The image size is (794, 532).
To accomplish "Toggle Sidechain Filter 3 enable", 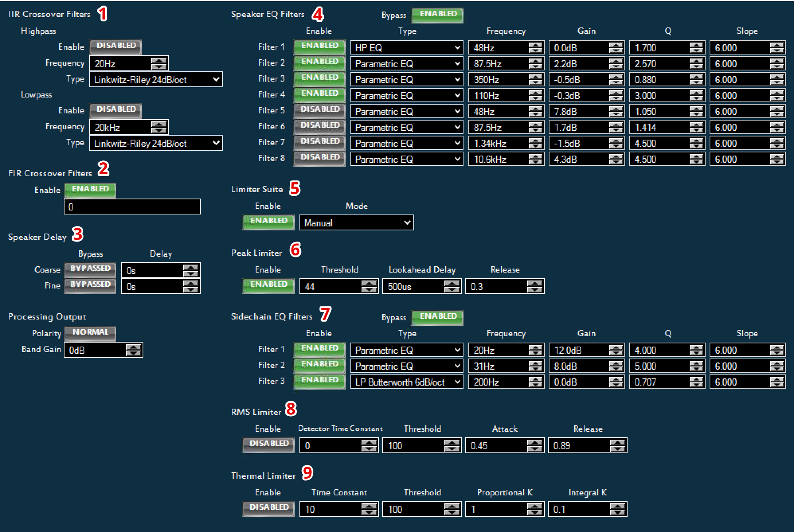I will coord(319,381).
